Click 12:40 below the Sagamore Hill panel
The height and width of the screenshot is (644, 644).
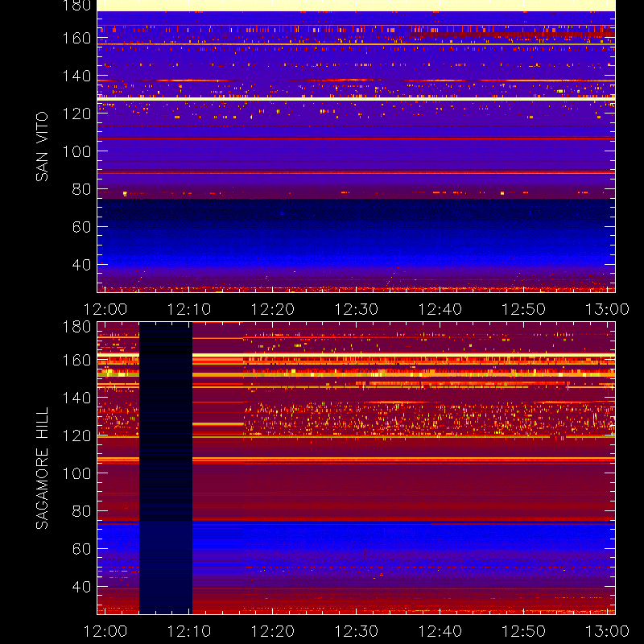click(x=440, y=631)
